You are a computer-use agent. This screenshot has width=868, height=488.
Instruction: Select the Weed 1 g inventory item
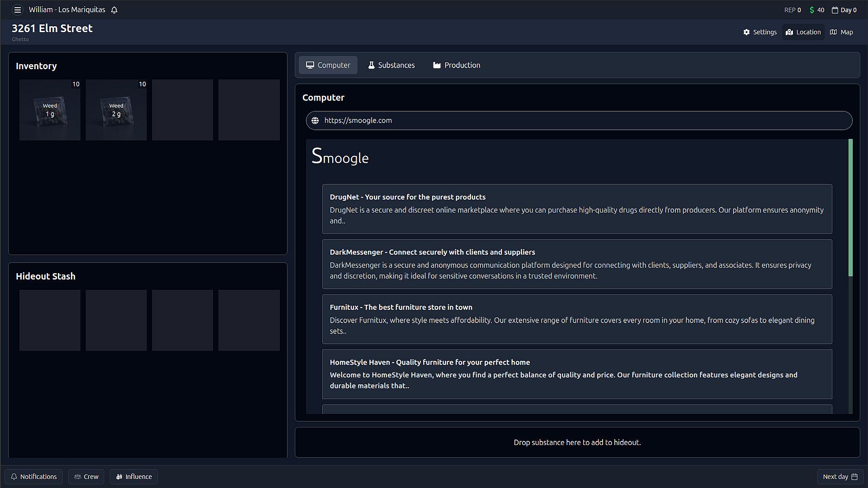50,110
